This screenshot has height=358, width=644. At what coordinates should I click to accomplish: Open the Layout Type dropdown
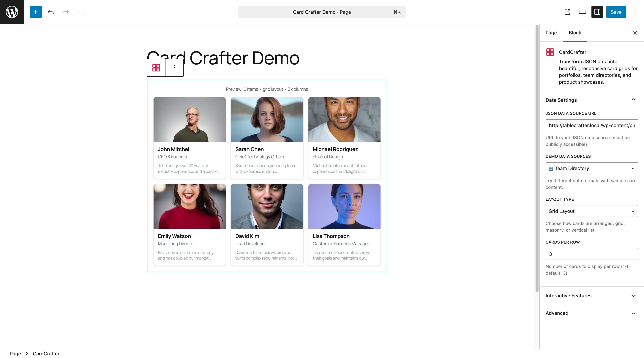click(x=591, y=211)
